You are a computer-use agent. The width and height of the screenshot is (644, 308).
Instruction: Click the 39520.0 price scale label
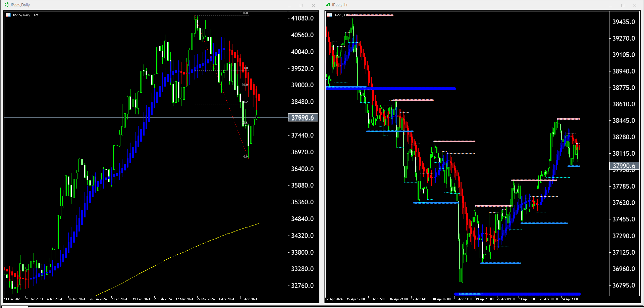click(x=303, y=68)
